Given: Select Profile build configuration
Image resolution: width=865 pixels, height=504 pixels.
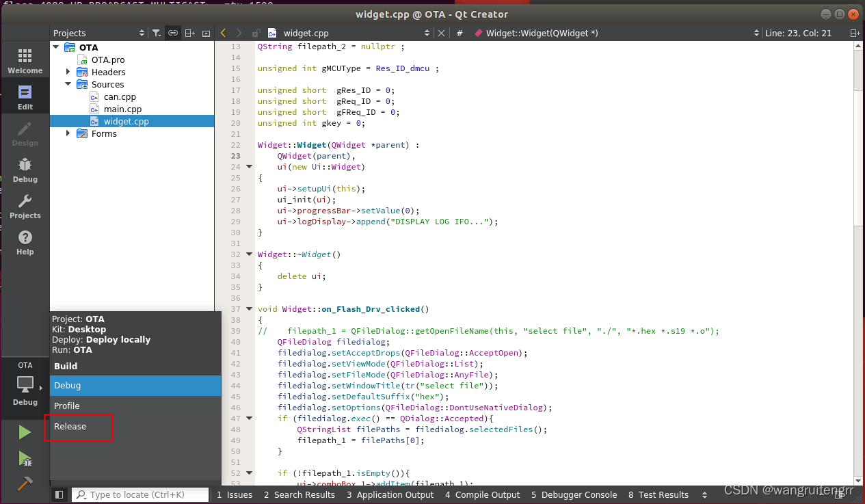Looking at the screenshot, I should tap(135, 406).
